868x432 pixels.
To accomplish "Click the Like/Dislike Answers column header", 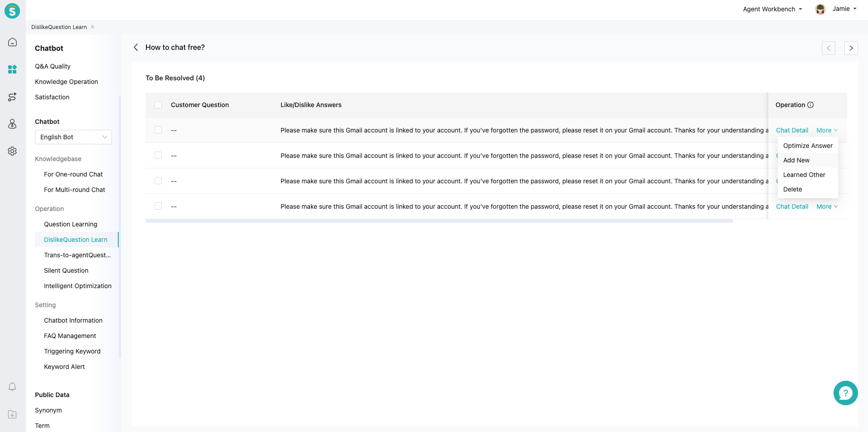I will [x=311, y=105].
